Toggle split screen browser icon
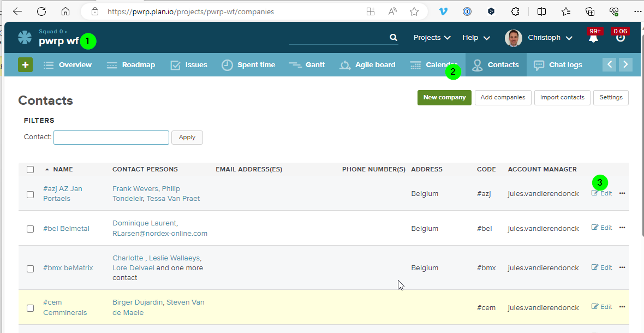 (x=542, y=11)
